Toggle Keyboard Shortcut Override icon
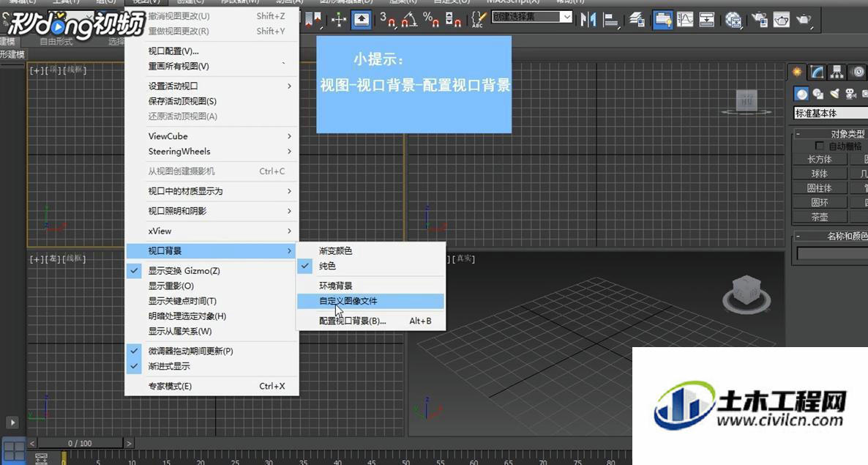This screenshot has width=868, height=465. click(362, 20)
